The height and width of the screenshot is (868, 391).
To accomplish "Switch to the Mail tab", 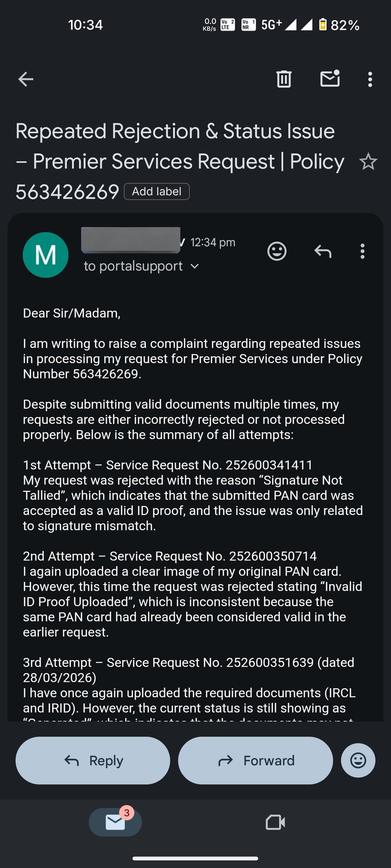I will [x=115, y=822].
